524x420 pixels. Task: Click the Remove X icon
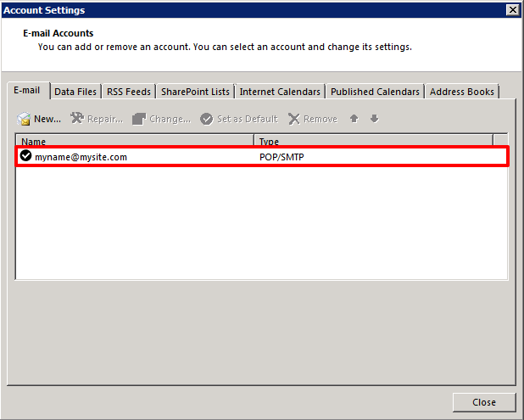(294, 119)
